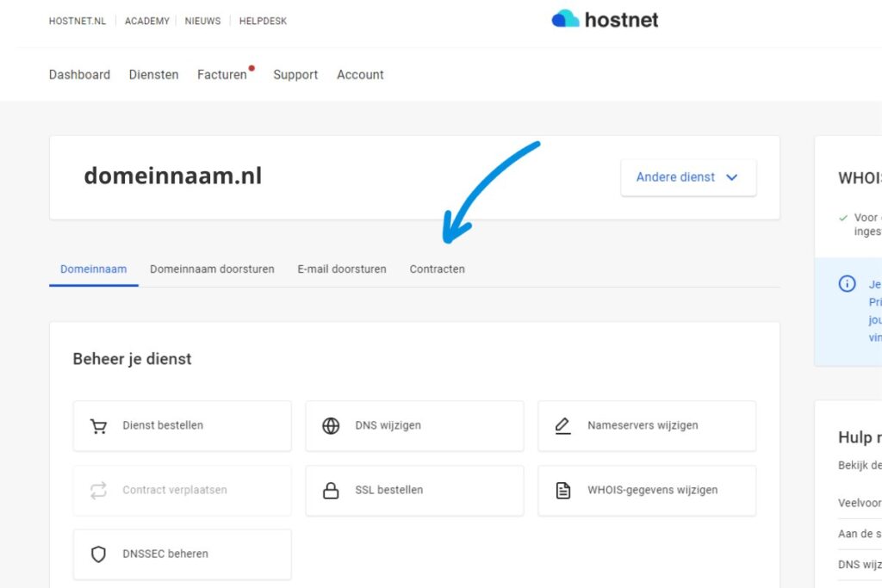This screenshot has height=588, width=882.
Task: Open the Facturen menu item
Action: [x=222, y=75]
